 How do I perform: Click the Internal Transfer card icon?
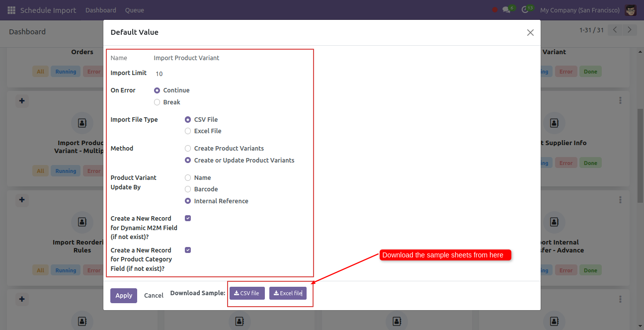(x=554, y=222)
